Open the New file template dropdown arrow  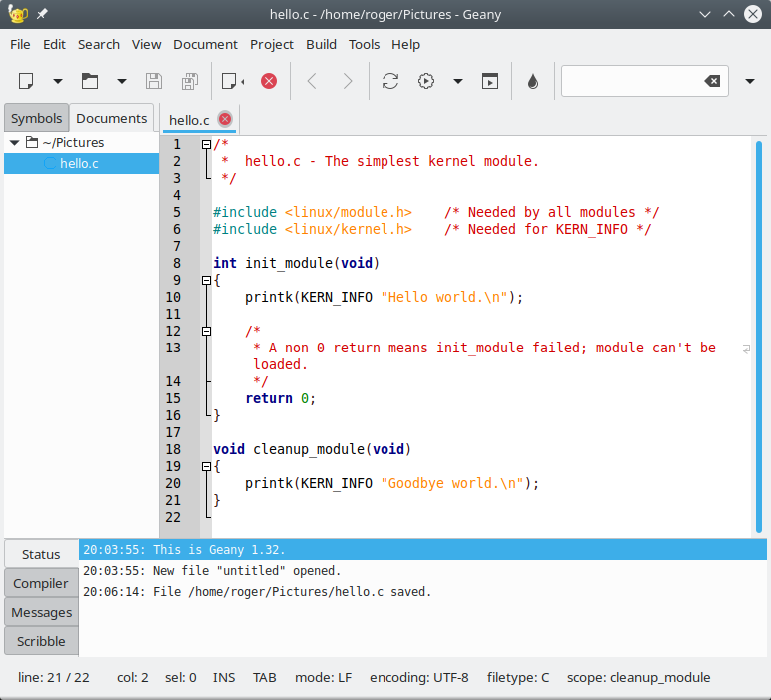click(58, 81)
